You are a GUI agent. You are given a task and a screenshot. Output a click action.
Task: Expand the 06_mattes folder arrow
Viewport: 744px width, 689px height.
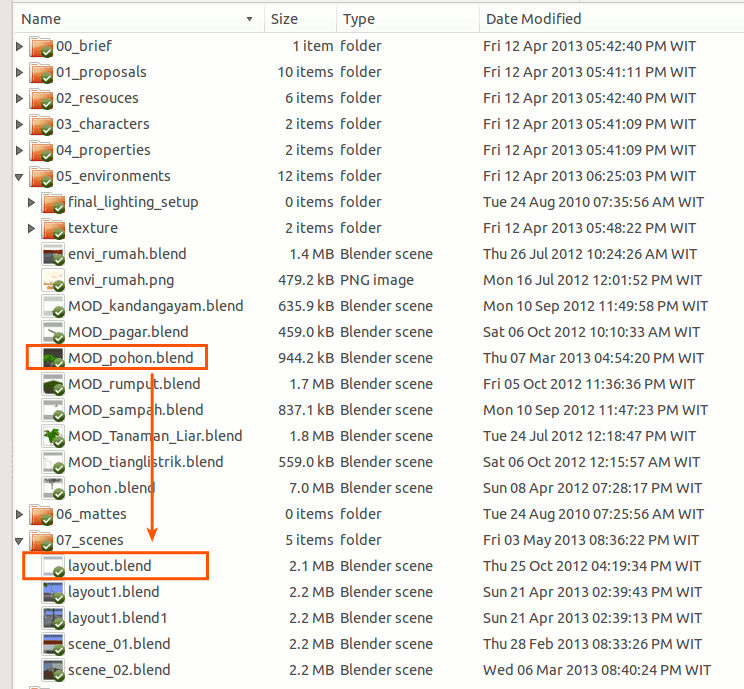19,514
